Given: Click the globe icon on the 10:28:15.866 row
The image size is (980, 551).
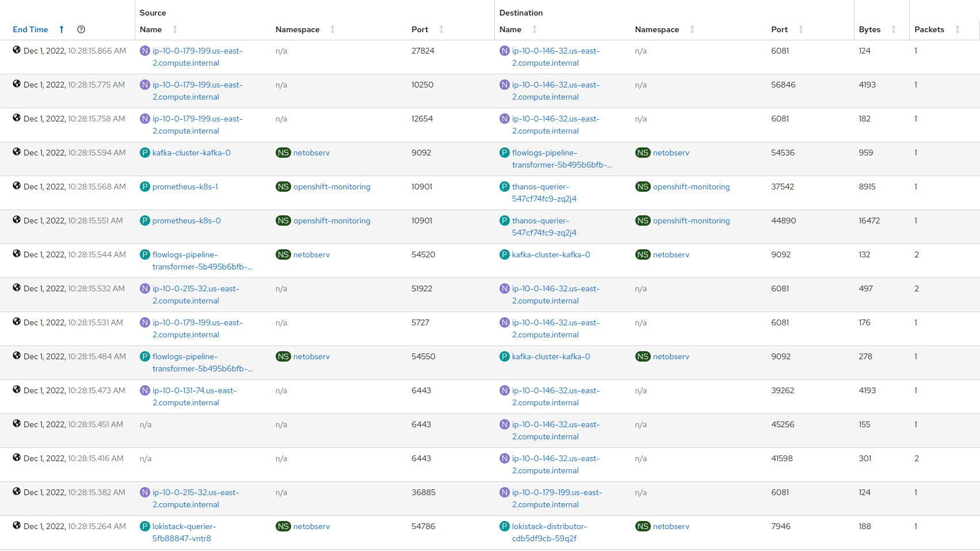Looking at the screenshot, I should (x=17, y=50).
